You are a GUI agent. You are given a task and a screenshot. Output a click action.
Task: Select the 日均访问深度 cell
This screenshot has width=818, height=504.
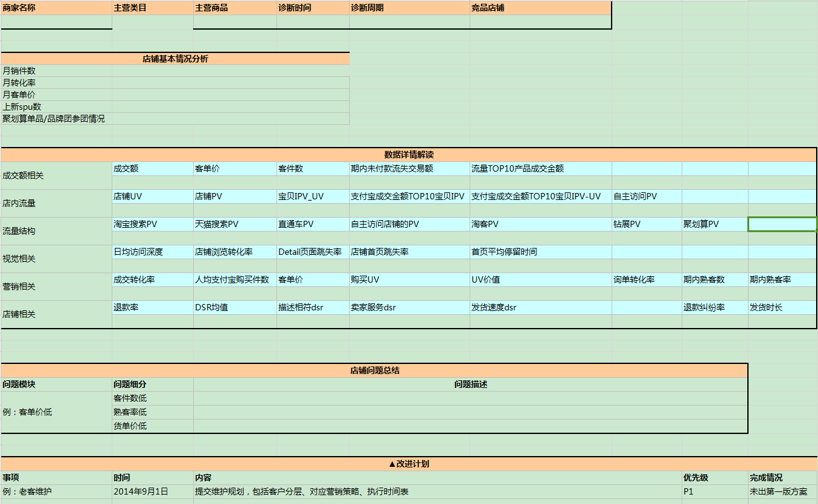tap(153, 252)
